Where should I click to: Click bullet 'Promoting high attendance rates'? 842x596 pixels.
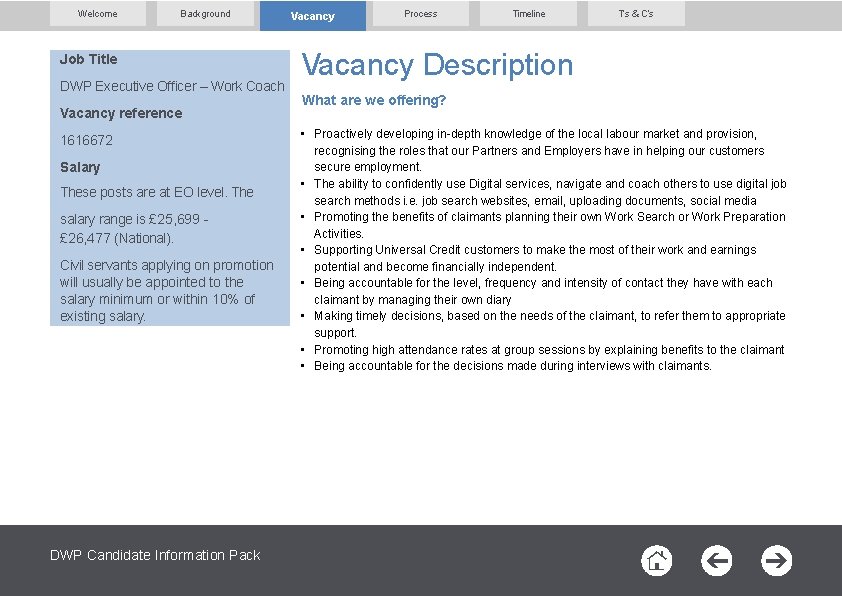549,350
